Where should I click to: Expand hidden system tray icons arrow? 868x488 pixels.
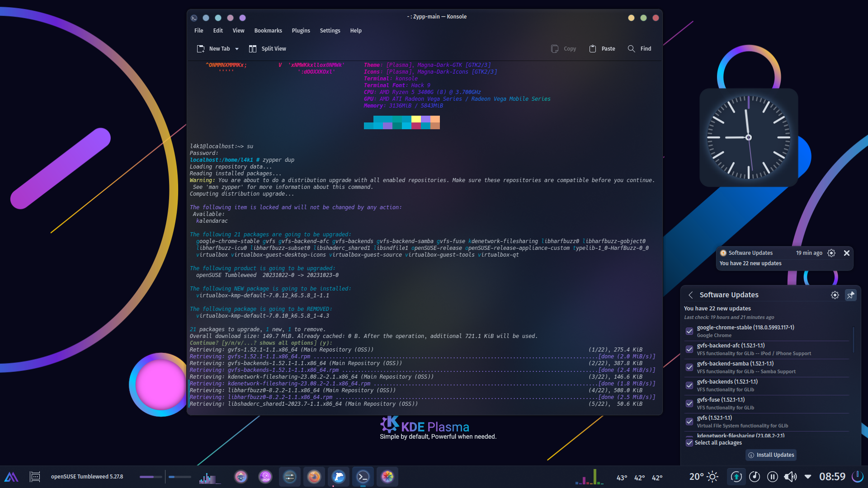pyautogui.click(x=808, y=477)
